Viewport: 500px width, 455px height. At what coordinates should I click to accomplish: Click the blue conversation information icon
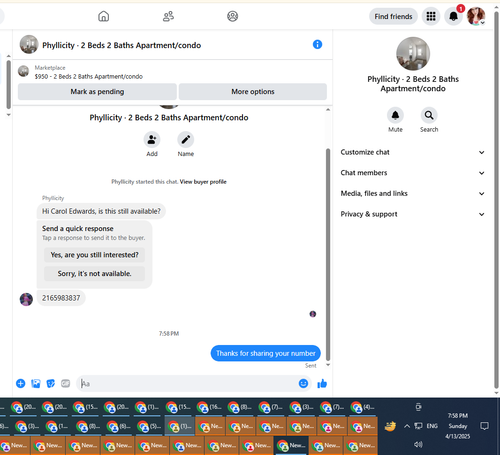coord(317,44)
